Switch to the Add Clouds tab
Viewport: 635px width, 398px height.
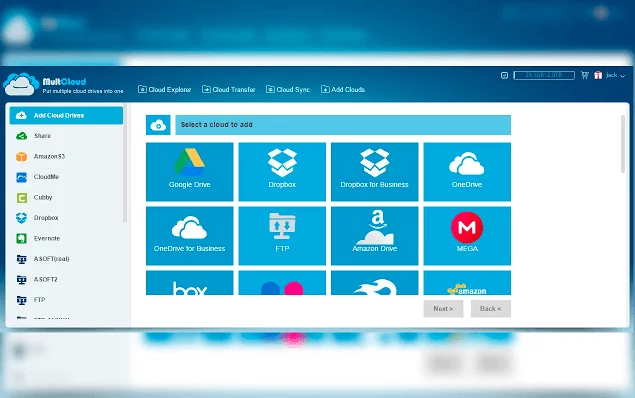click(x=343, y=89)
